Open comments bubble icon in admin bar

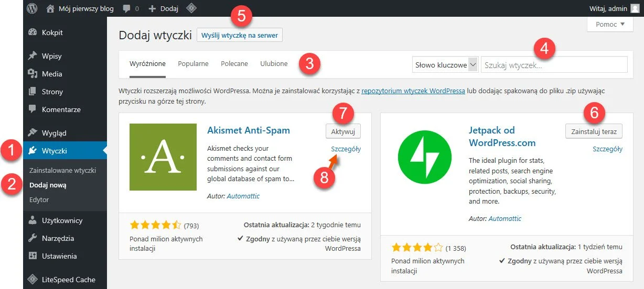[126, 9]
